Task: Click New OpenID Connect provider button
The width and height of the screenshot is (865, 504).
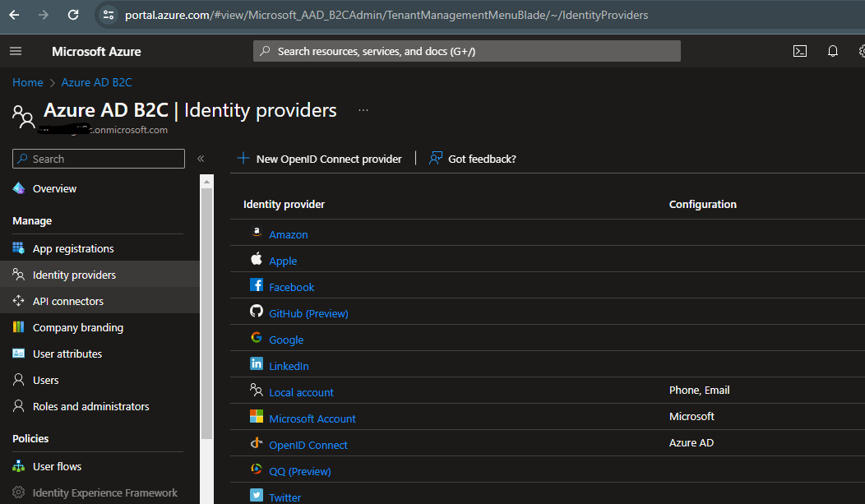Action: coord(319,159)
